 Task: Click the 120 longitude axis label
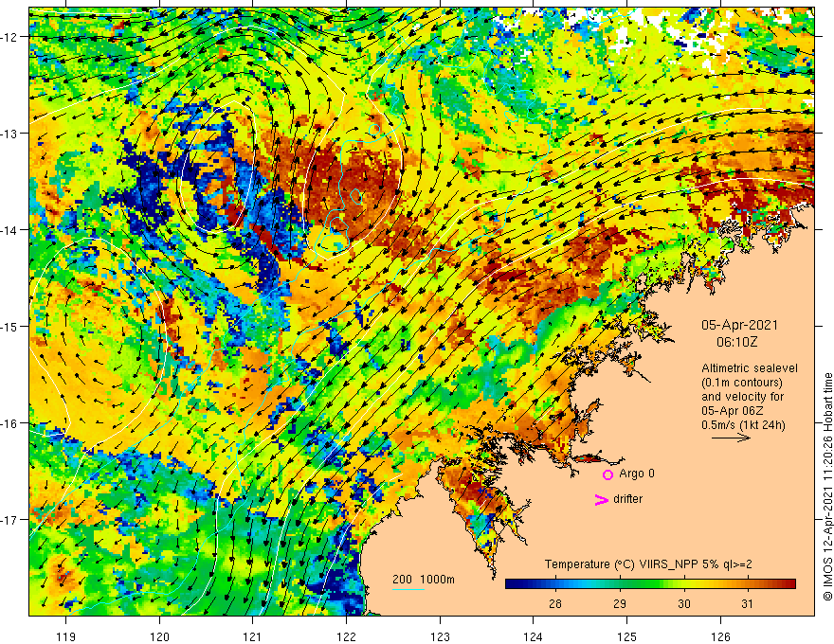pyautogui.click(x=159, y=636)
